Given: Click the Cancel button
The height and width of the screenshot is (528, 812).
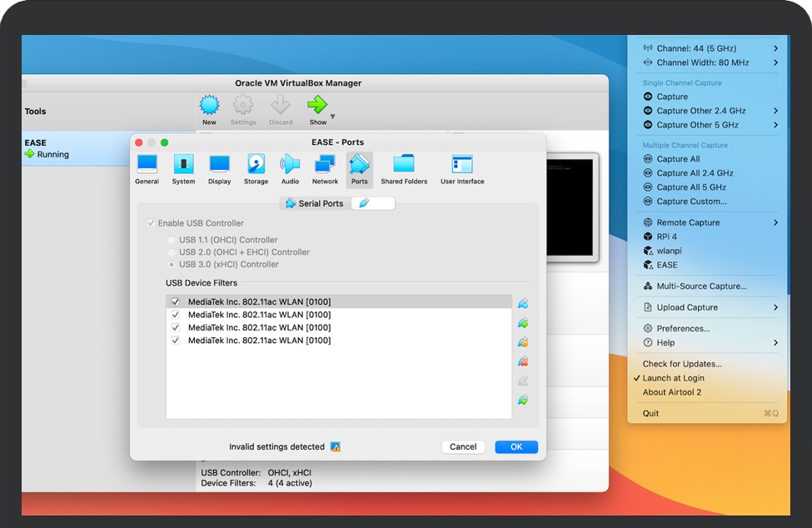Looking at the screenshot, I should (463, 447).
